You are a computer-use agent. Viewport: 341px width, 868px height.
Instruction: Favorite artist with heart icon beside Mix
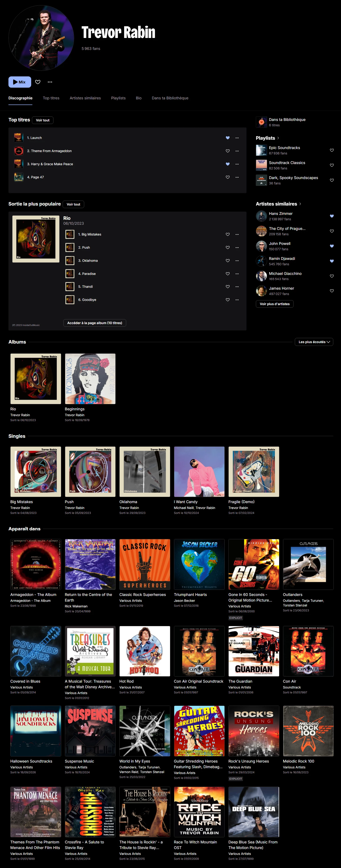click(x=38, y=82)
